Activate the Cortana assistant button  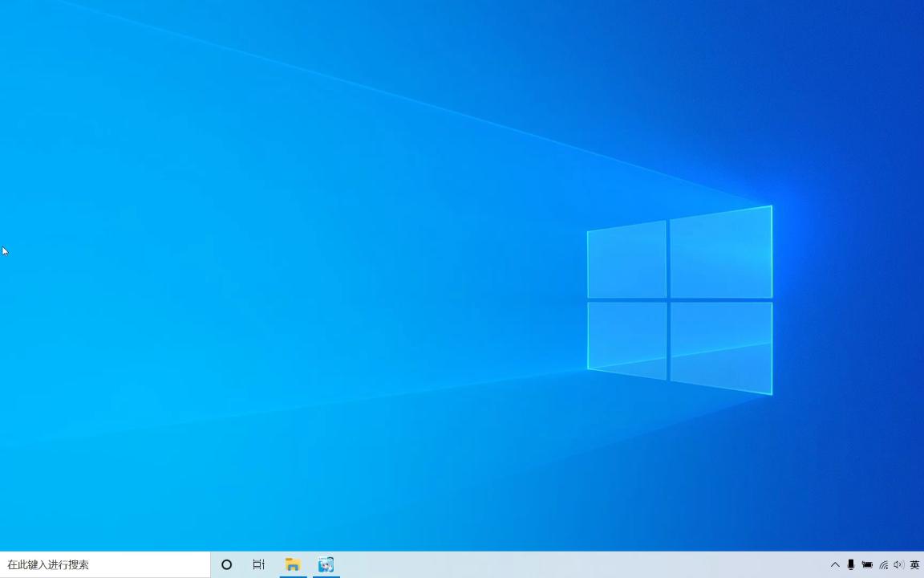tap(226, 564)
